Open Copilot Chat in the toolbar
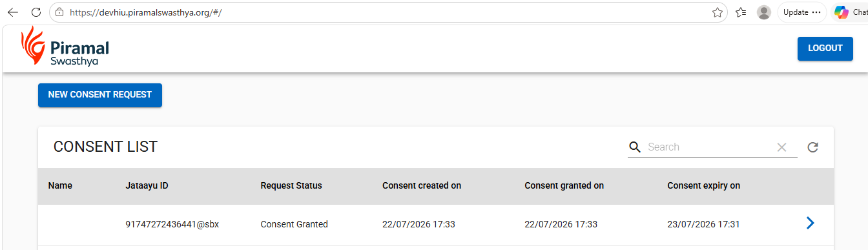Viewport: 868px width, 250px height. (850, 12)
